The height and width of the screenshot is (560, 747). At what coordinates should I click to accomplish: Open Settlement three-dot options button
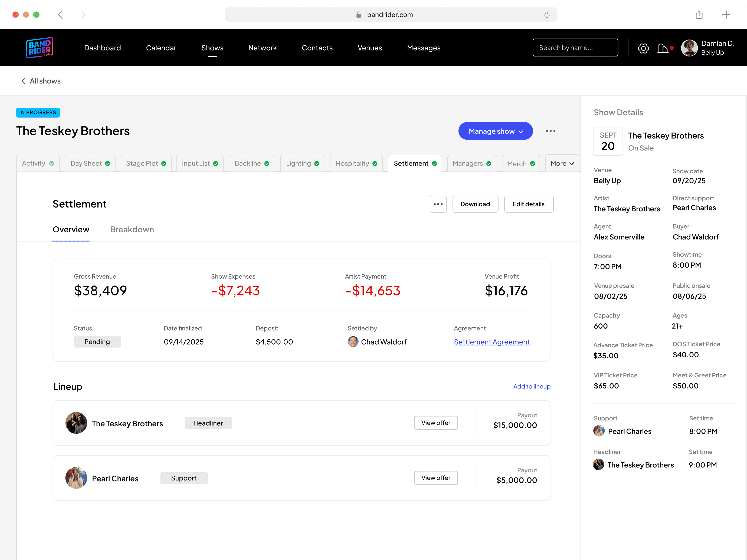click(438, 204)
